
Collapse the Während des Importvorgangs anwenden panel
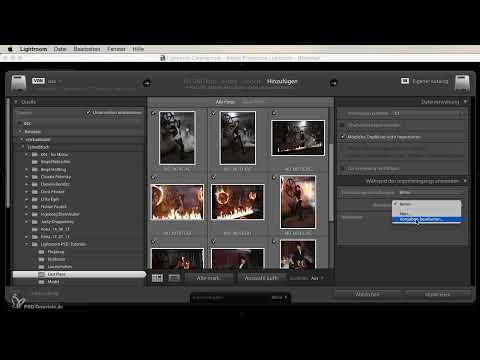[x=465, y=181]
